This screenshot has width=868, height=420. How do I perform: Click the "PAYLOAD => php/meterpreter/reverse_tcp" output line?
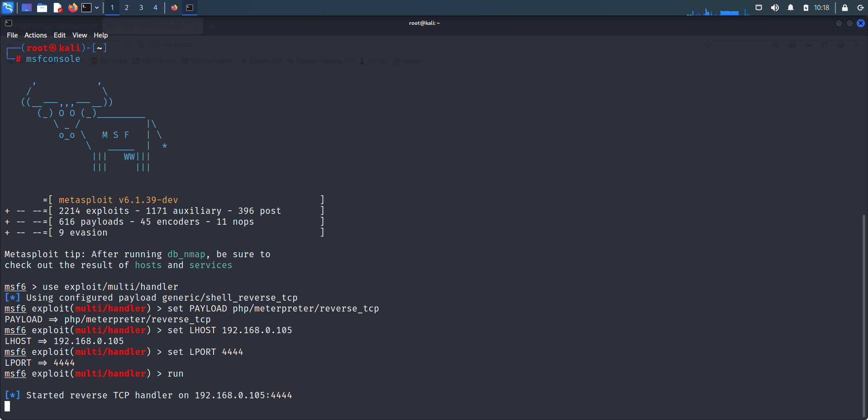(108, 319)
